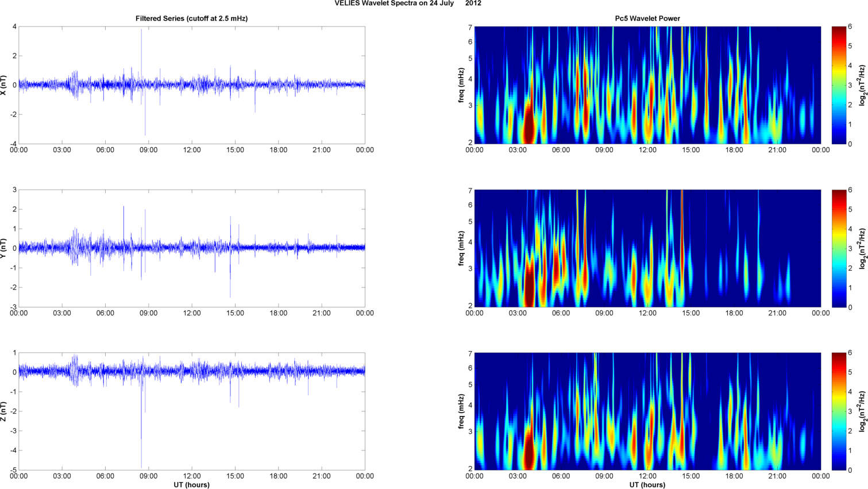Select the "Filtered Series (cutoff at 2.5 mHz)" heading
This screenshot has width=868, height=489.
point(192,18)
